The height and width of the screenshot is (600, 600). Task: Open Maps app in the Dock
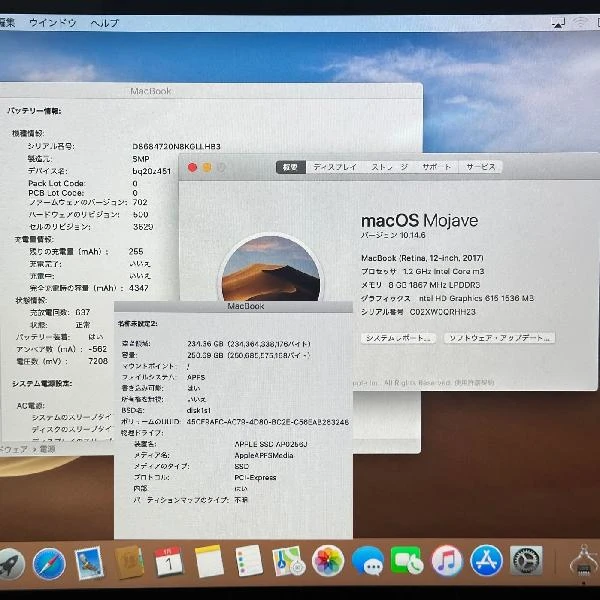[x=289, y=561]
